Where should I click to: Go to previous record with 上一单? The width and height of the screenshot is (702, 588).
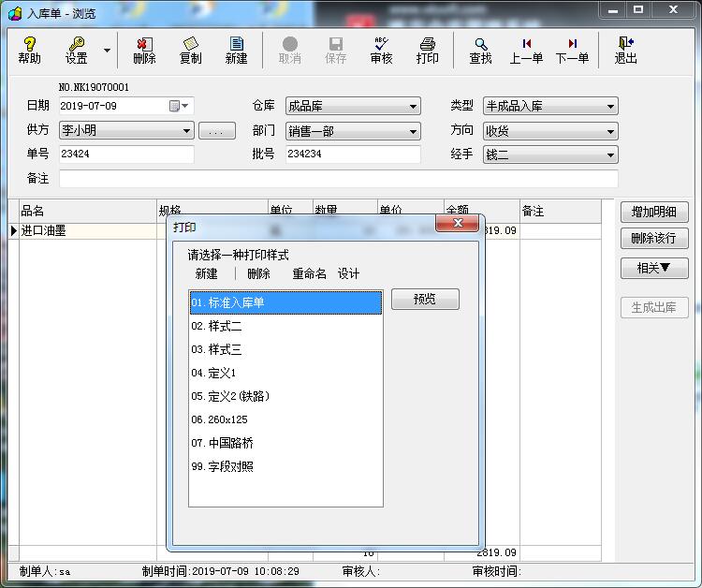(526, 50)
